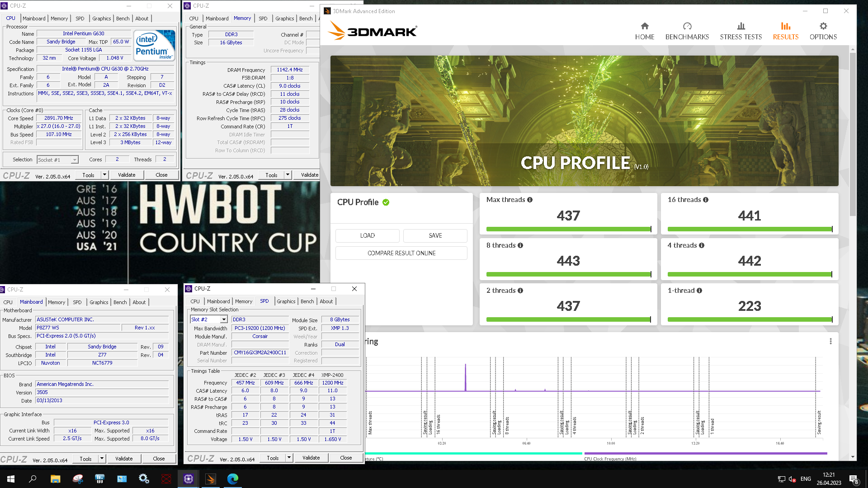868x488 pixels.
Task: Click info icon beside 2 threads
Action: (520, 291)
